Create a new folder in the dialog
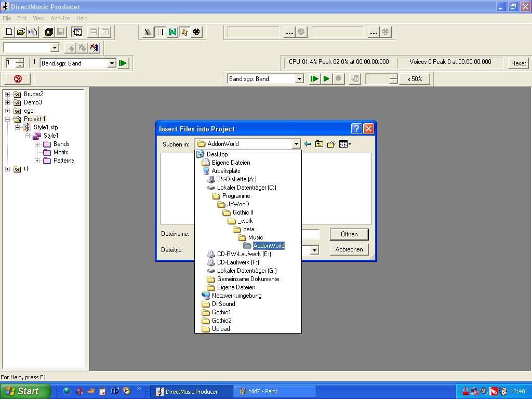The width and height of the screenshot is (532, 399). tap(331, 144)
